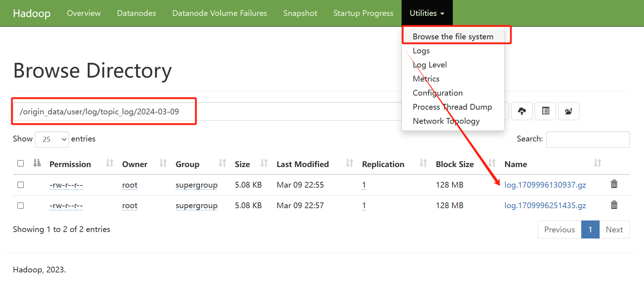Toggle the select-all checkbox in table header
The width and height of the screenshot is (644, 302).
click(21, 163)
